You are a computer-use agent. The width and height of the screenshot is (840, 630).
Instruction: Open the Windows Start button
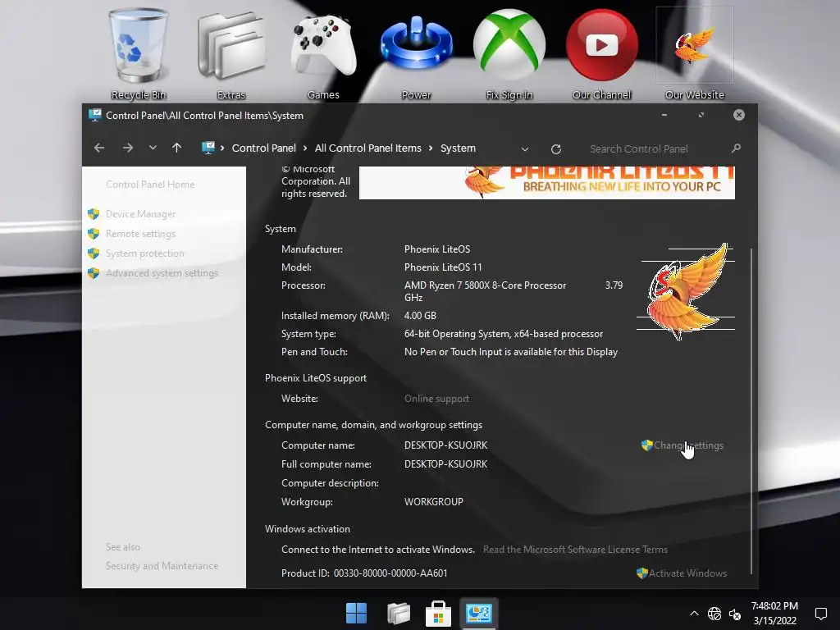coord(356,613)
